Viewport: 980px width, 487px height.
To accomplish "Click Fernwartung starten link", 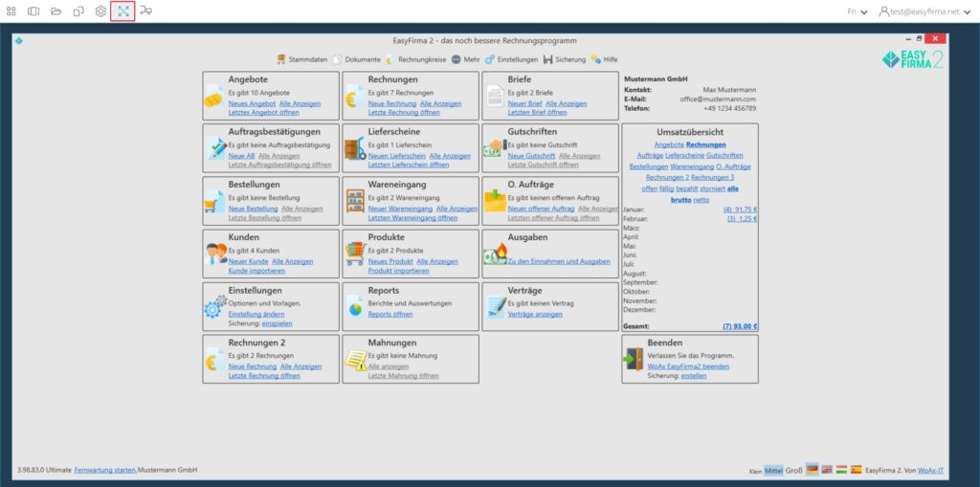I will coord(105,470).
